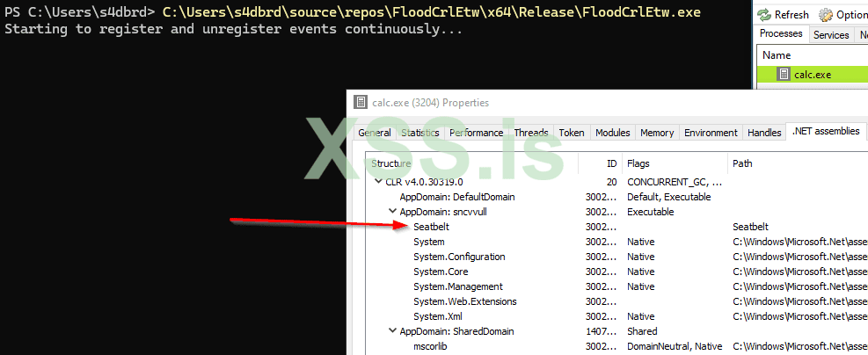Viewport: 868px width, 355px height.
Task: Click the CLR v4.0.30319.0 row label
Action: 424,181
